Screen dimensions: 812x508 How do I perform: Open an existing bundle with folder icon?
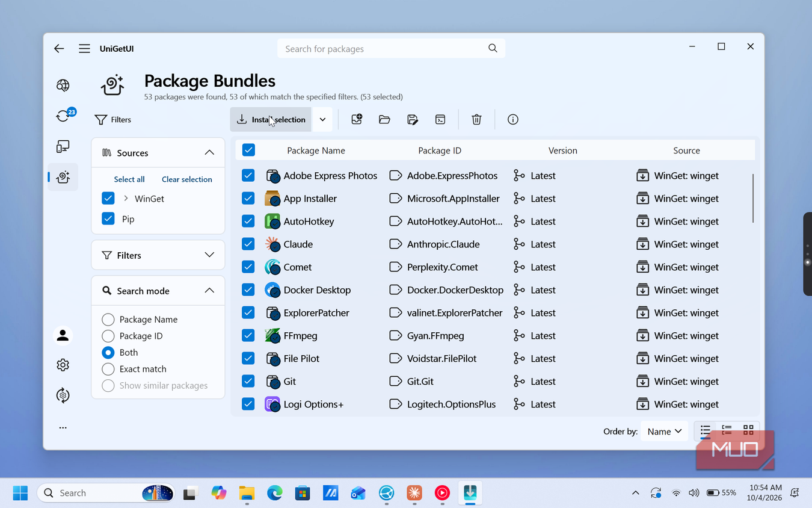384,119
